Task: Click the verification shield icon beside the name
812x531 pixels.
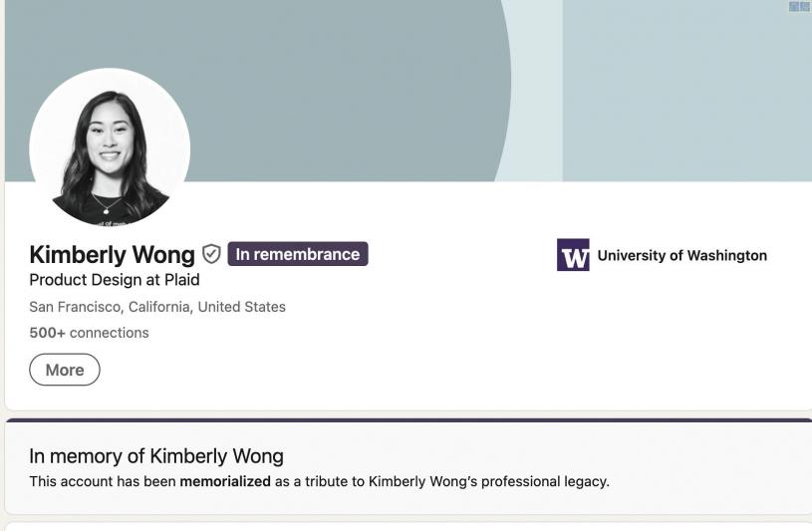Action: click(x=211, y=254)
